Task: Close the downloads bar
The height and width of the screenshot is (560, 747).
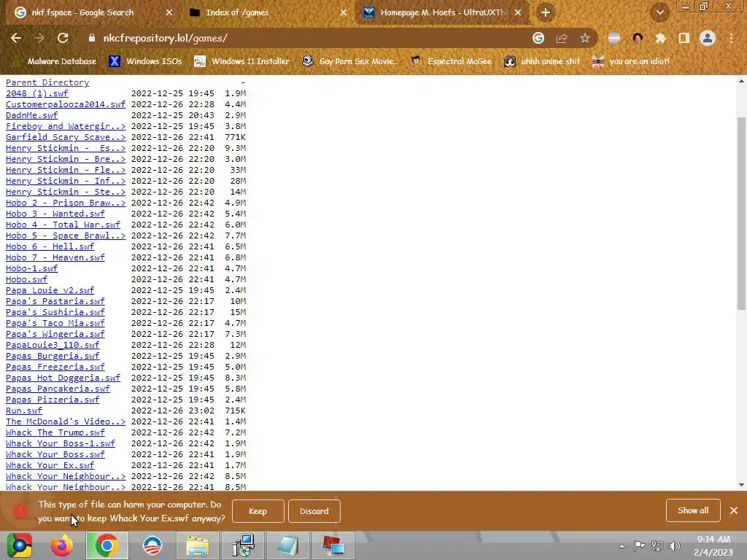Action: 734,510
